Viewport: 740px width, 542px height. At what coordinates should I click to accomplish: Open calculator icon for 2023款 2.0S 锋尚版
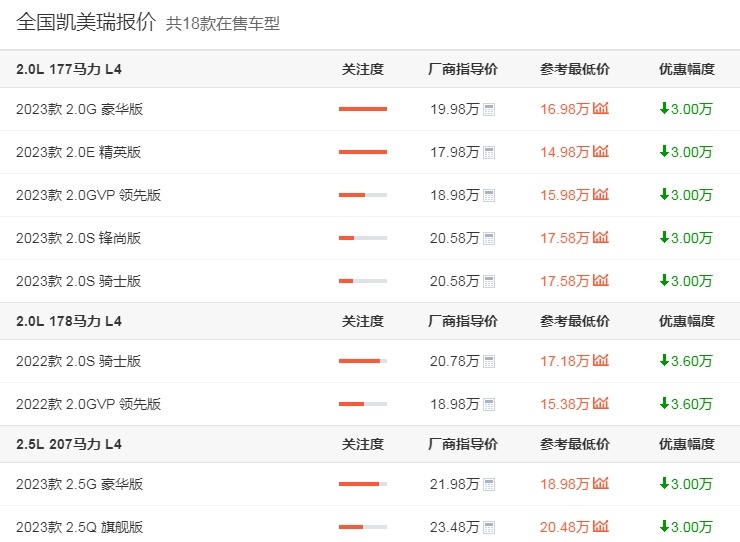(x=489, y=238)
